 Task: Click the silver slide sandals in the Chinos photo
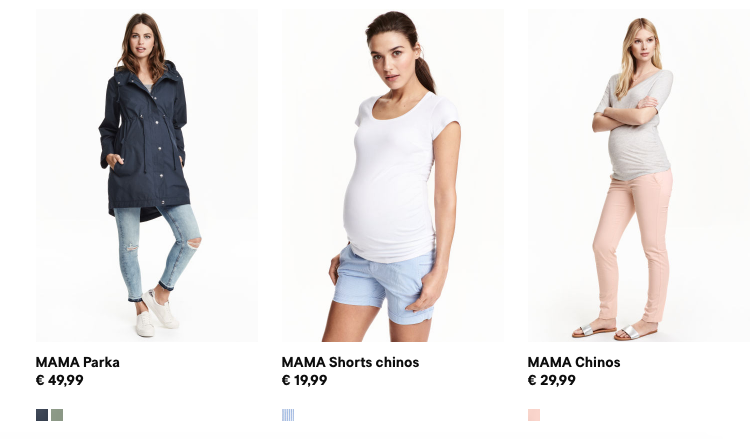[615, 331]
